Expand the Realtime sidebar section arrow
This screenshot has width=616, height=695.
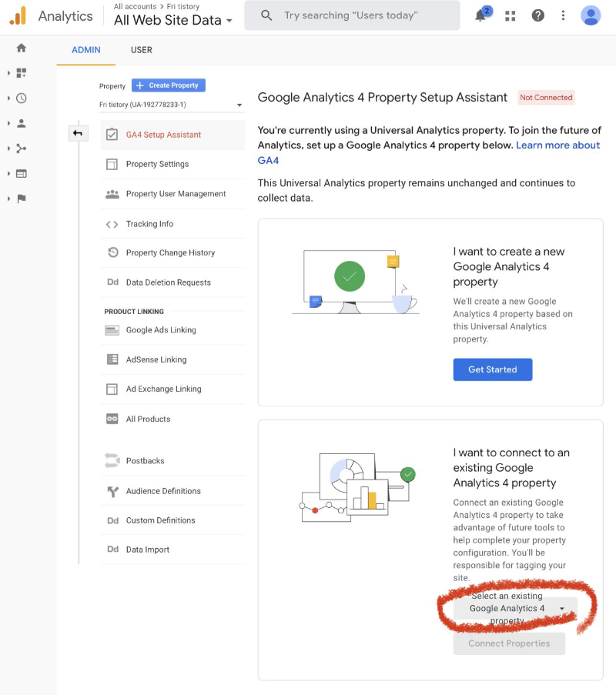point(8,98)
